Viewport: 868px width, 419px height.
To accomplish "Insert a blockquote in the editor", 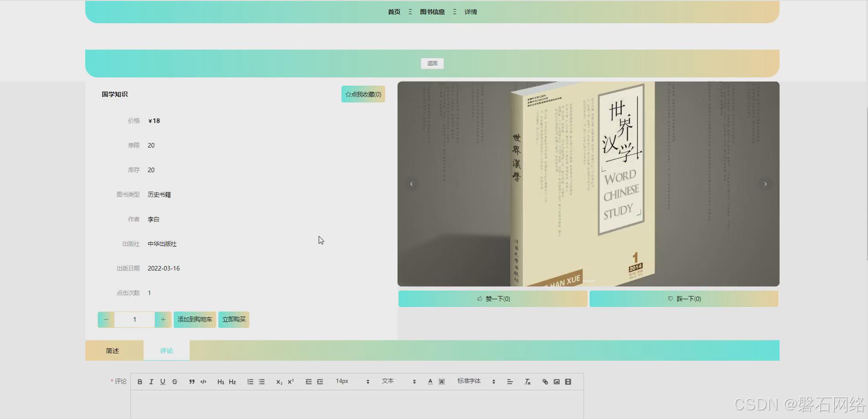I will (x=191, y=381).
